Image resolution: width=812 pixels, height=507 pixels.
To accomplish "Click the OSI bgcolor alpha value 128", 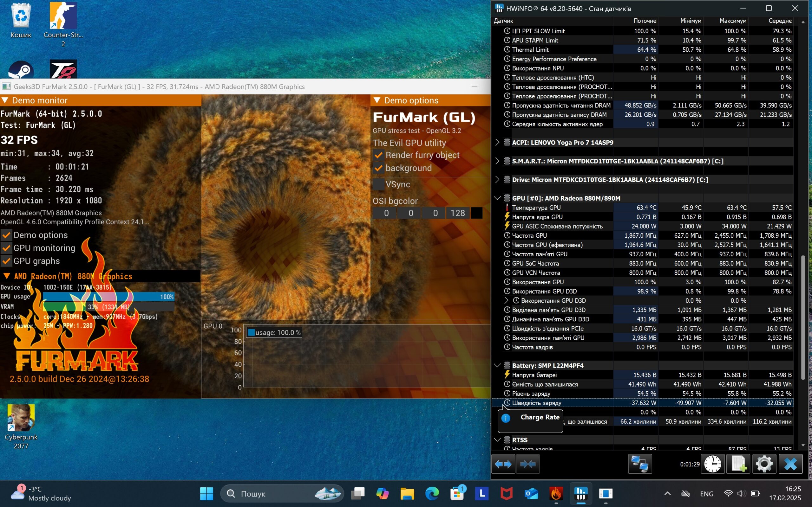I will pos(457,213).
